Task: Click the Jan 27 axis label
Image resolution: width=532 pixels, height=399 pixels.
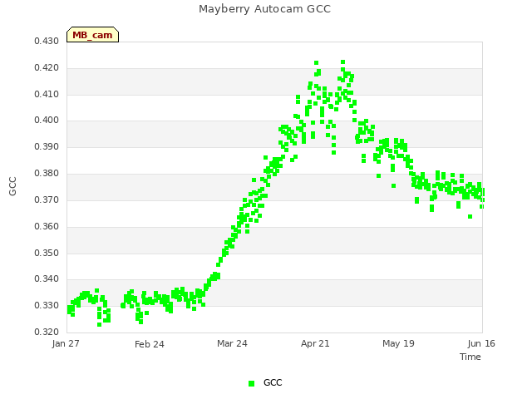Action: [x=66, y=343]
